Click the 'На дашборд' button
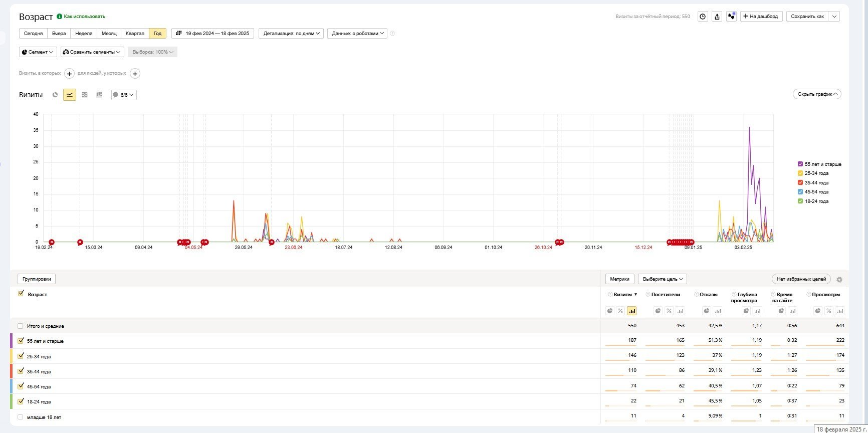 tap(761, 17)
